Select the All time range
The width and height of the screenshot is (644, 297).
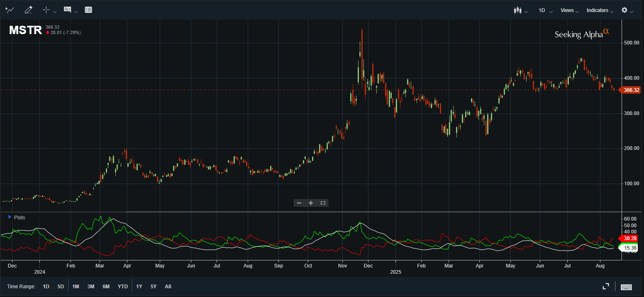coord(168,287)
